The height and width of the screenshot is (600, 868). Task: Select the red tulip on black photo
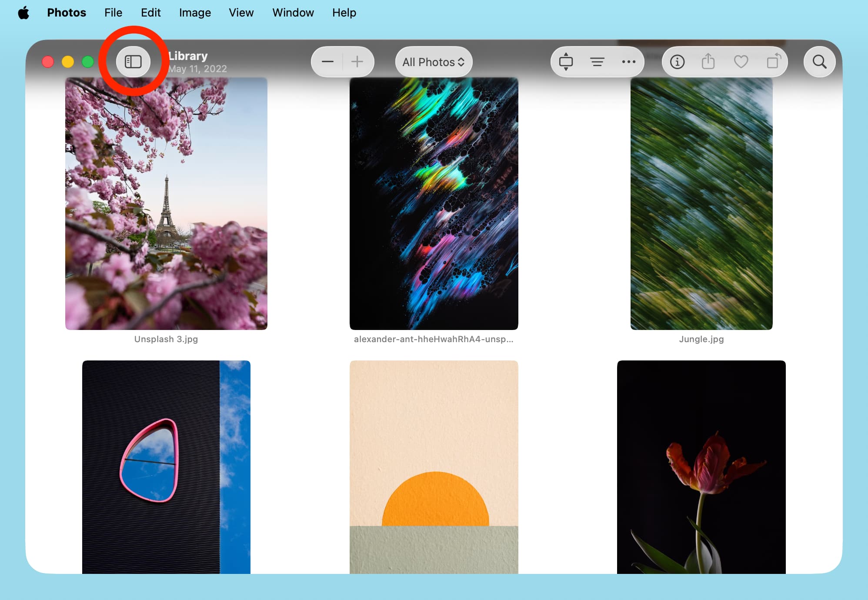tap(701, 467)
